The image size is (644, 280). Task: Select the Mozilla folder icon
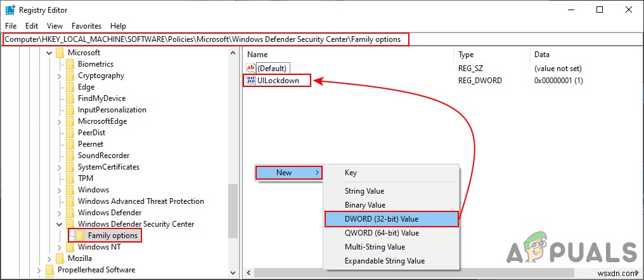[x=61, y=258]
